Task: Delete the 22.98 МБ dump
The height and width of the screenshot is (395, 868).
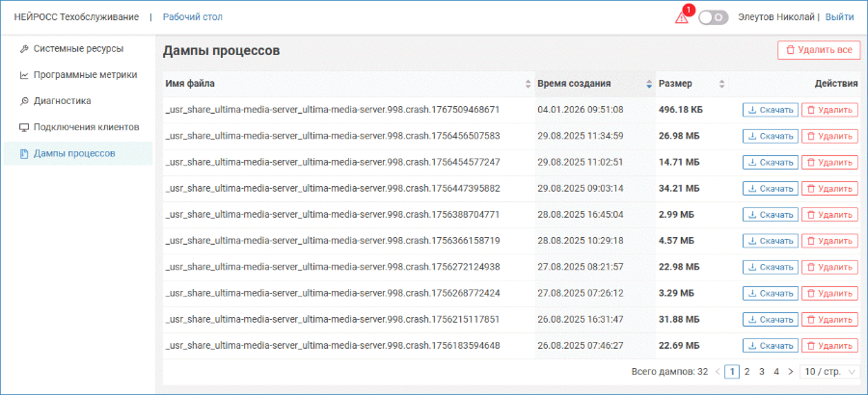Action: click(x=829, y=267)
